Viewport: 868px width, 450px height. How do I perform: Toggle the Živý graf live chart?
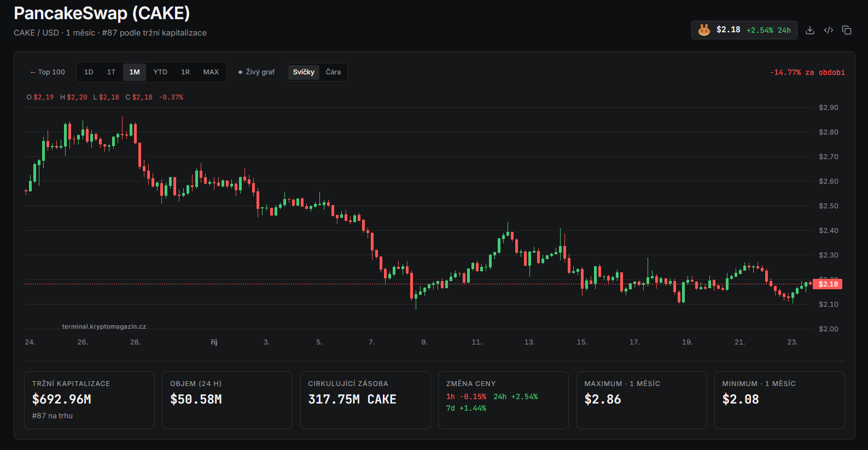pyautogui.click(x=257, y=72)
